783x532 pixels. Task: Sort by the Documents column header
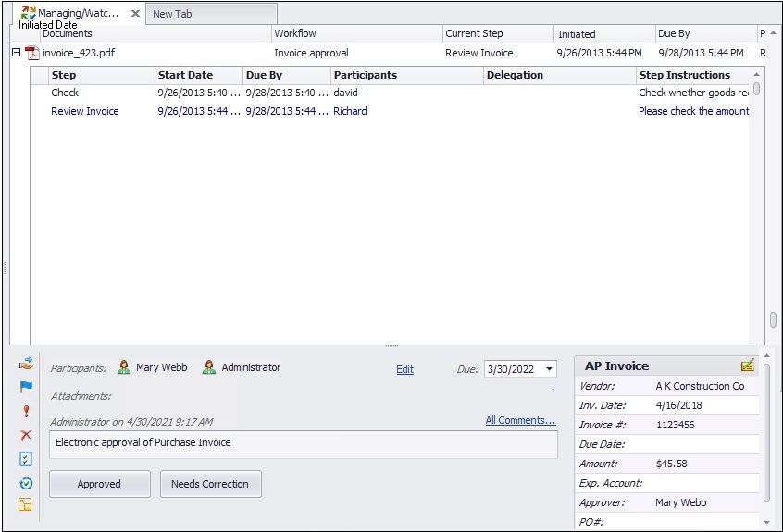coord(155,33)
